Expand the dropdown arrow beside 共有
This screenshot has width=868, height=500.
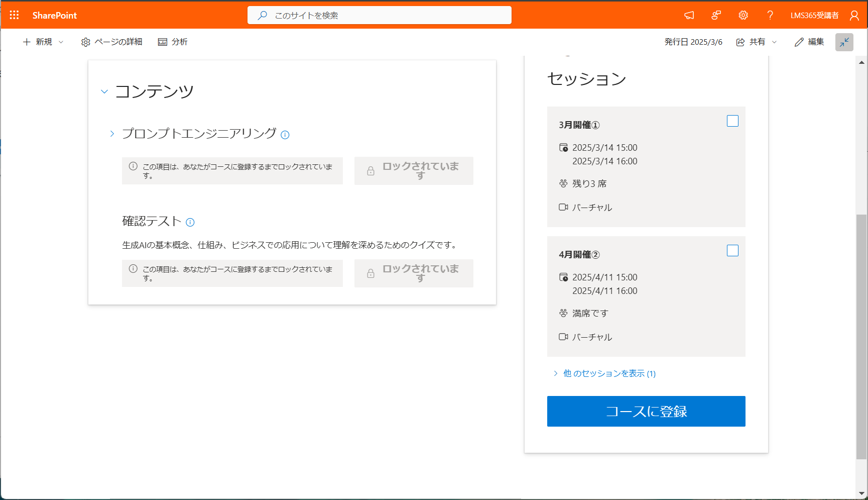[x=774, y=42]
